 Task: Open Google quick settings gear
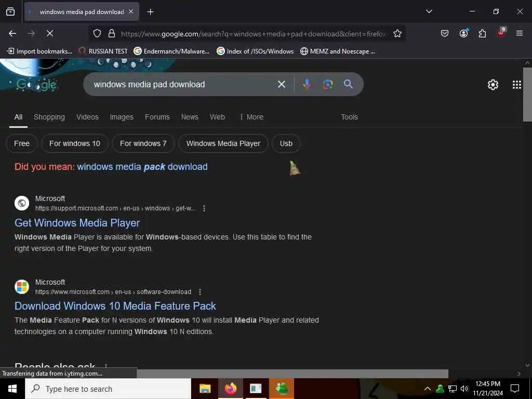[x=493, y=85]
